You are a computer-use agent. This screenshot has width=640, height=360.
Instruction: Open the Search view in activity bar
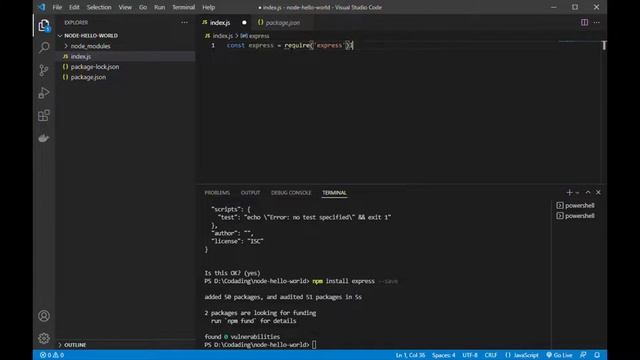click(x=44, y=47)
